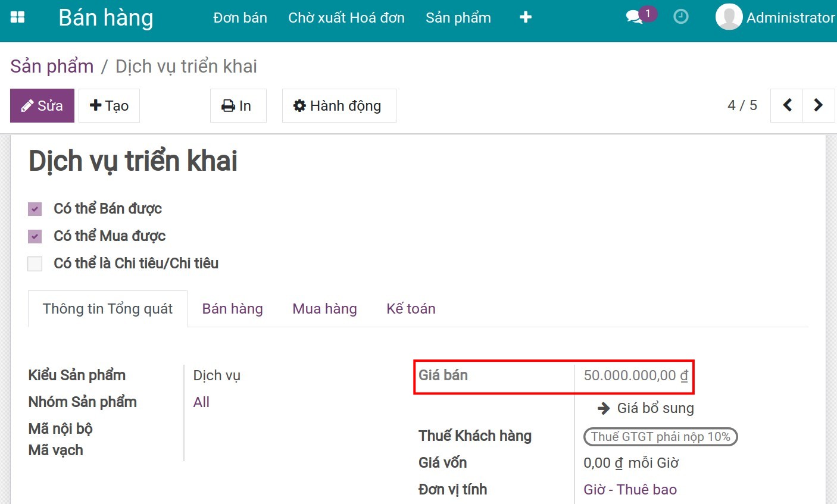This screenshot has height=504, width=837.
Task: Switch to the Bán hàng tab
Action: 232,309
